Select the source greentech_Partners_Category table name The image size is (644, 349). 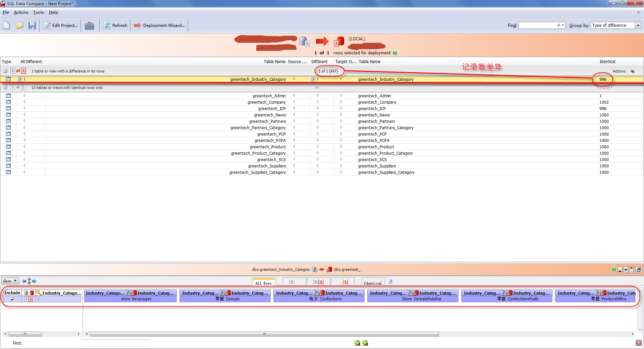[258, 128]
